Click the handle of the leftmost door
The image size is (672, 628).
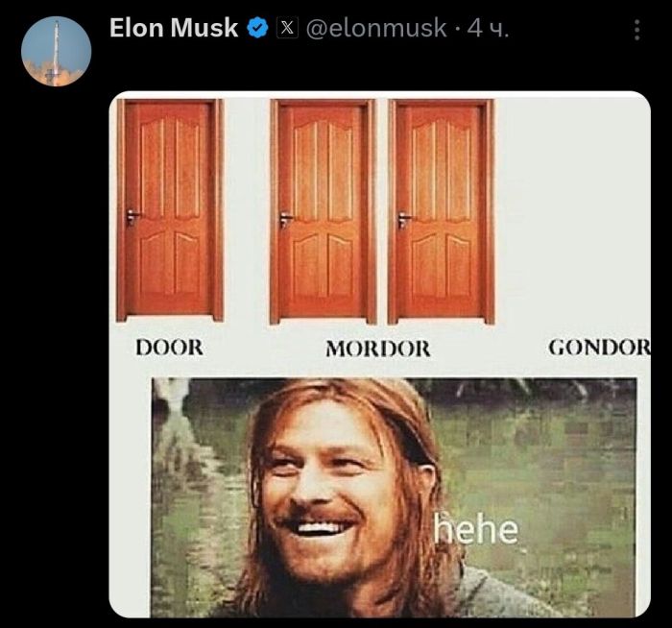132,216
